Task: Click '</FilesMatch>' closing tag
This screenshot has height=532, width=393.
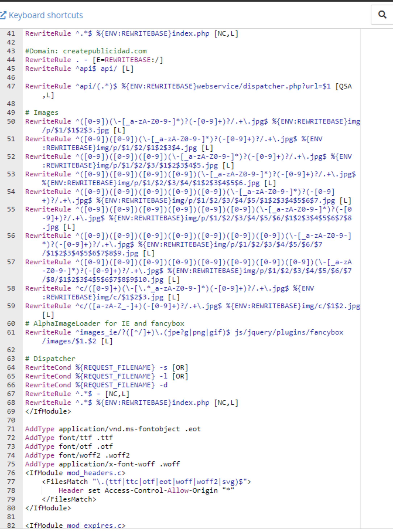Action: click(69, 500)
